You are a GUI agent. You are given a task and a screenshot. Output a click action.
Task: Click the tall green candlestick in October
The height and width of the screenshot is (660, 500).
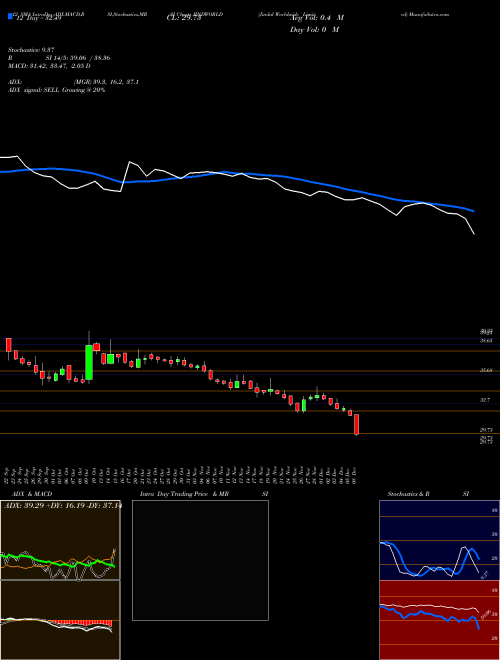pos(89,362)
